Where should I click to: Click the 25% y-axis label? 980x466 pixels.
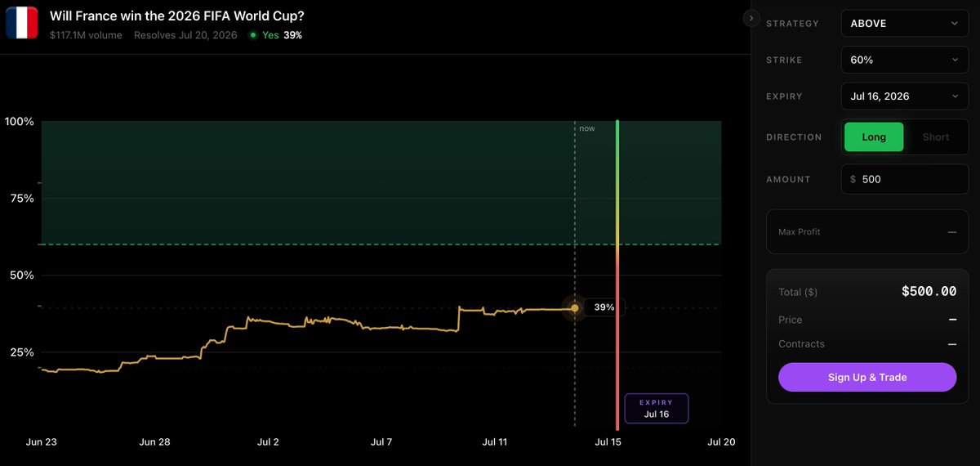coord(22,352)
